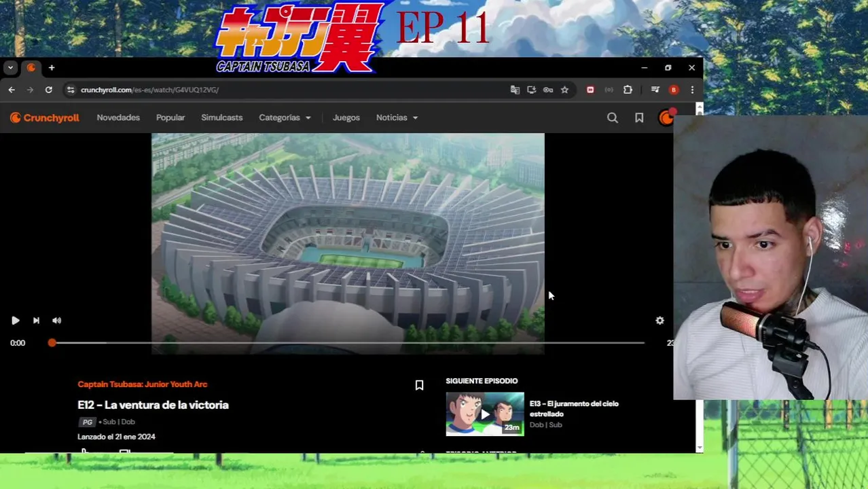Open the red fast-forward extension

pos(590,90)
